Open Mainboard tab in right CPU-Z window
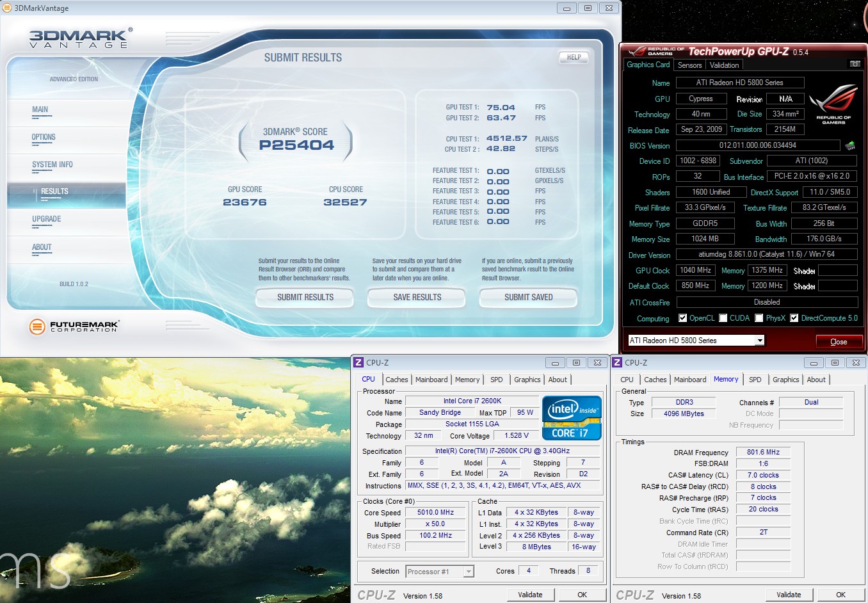 (x=690, y=380)
